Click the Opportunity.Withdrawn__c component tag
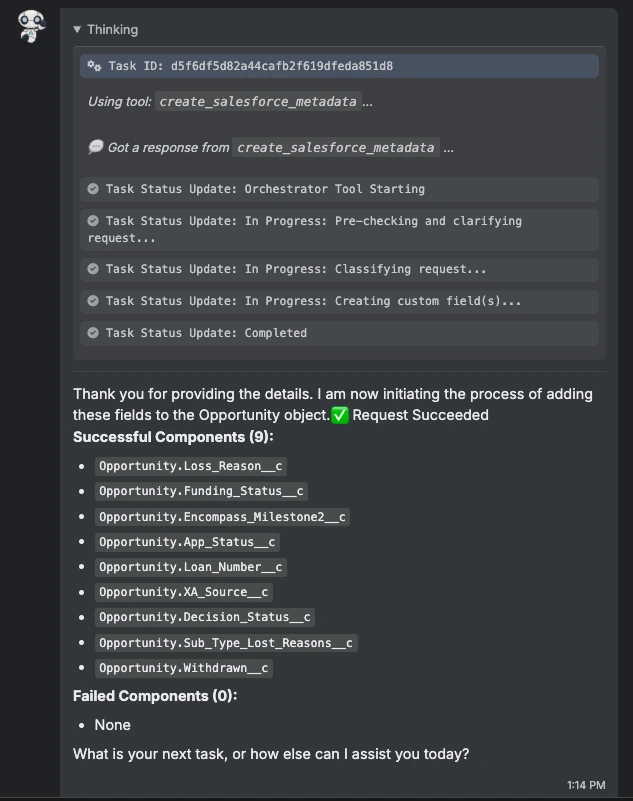Screen dimensions: 633x801 [x=183, y=668]
